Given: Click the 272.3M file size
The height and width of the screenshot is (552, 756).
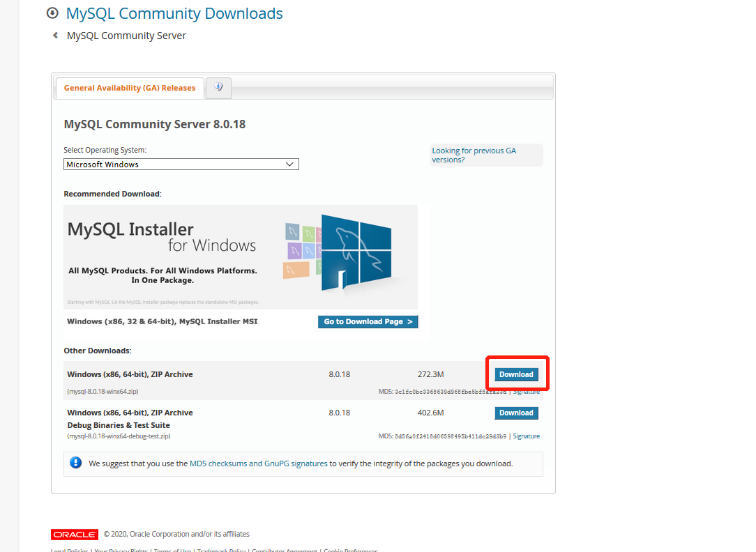Looking at the screenshot, I should coord(430,374).
